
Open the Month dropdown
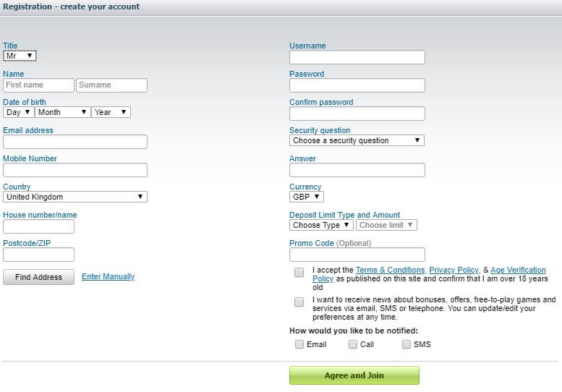tap(62, 112)
